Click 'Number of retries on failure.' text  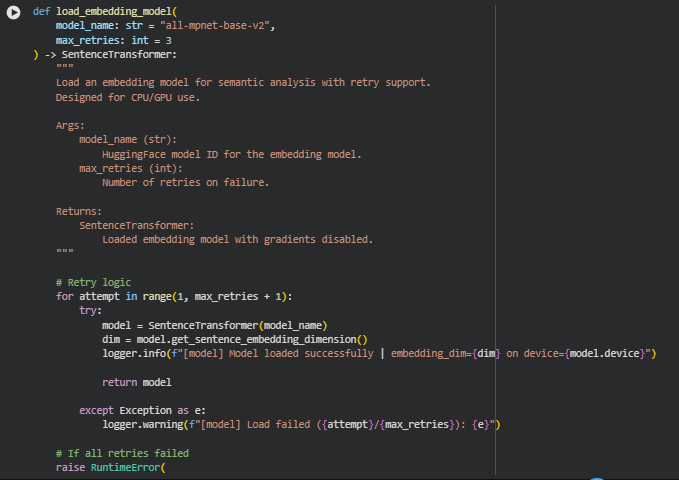coord(185,183)
